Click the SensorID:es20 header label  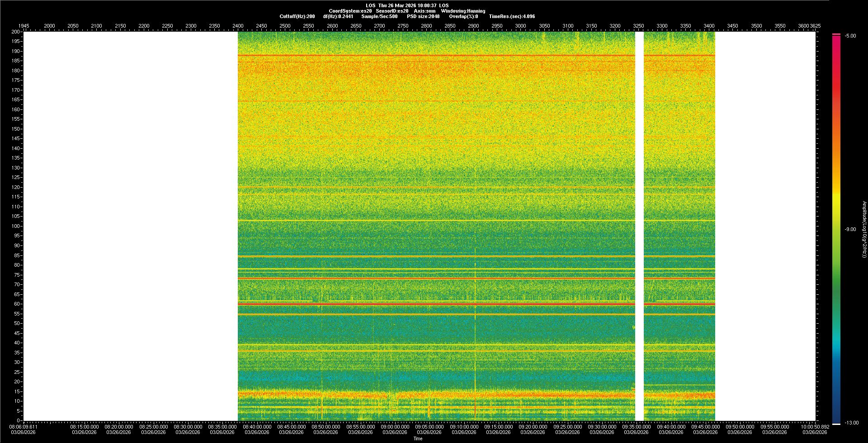[392, 11]
